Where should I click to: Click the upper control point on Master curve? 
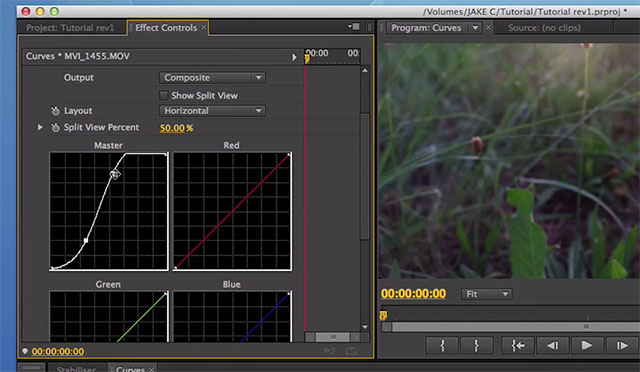click(x=115, y=174)
